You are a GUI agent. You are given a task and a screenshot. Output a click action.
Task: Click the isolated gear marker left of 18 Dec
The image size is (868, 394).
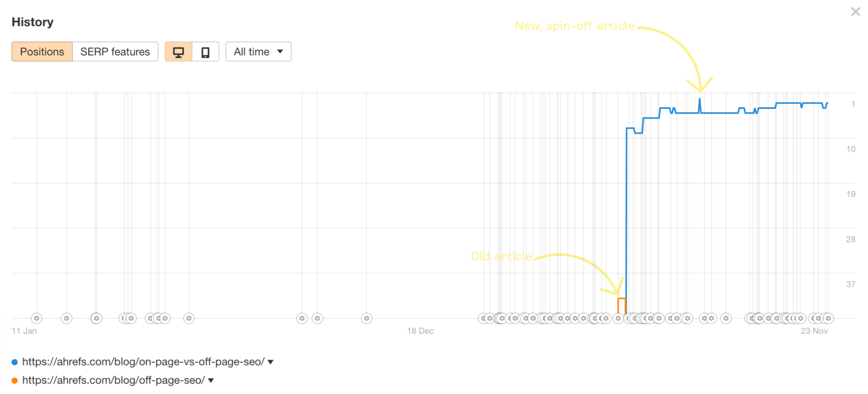click(x=366, y=318)
